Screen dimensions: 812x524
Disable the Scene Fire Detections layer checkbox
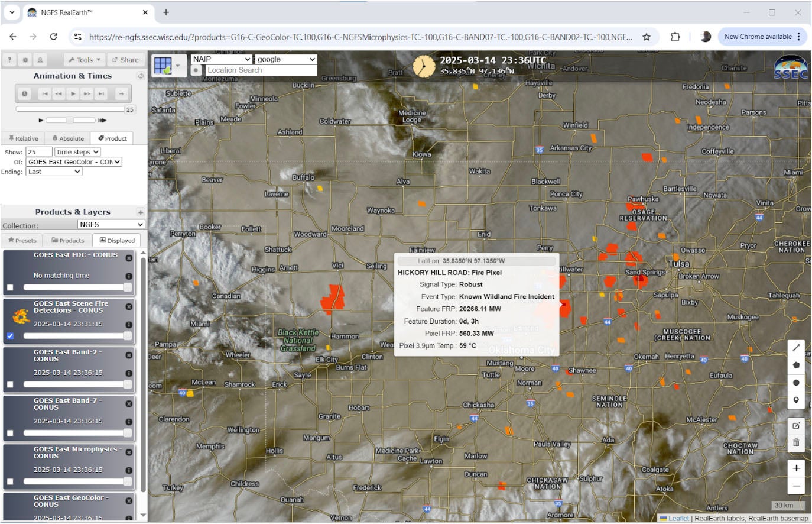coord(10,336)
